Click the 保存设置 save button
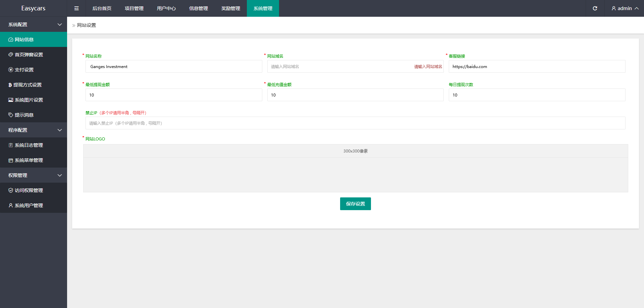This screenshot has width=644, height=308. tap(355, 204)
